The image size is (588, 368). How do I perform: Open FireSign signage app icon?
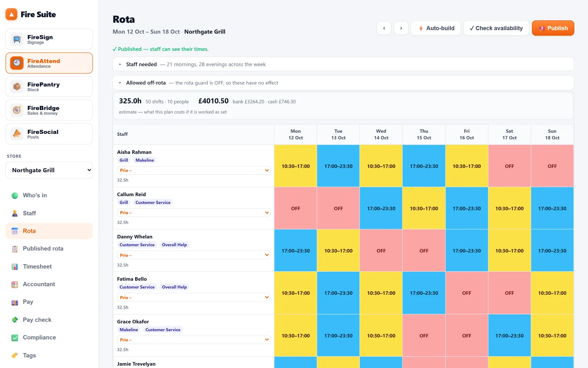(x=17, y=39)
